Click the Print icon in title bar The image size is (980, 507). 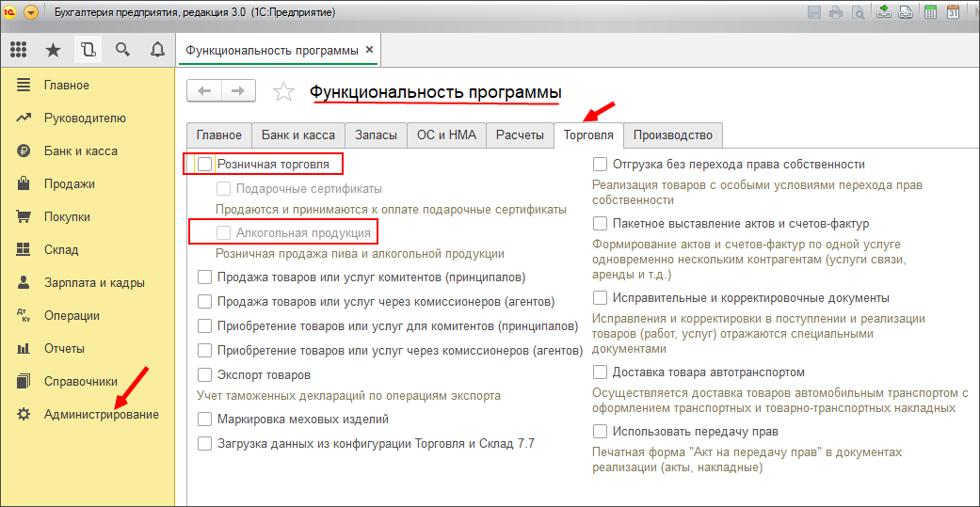point(836,12)
